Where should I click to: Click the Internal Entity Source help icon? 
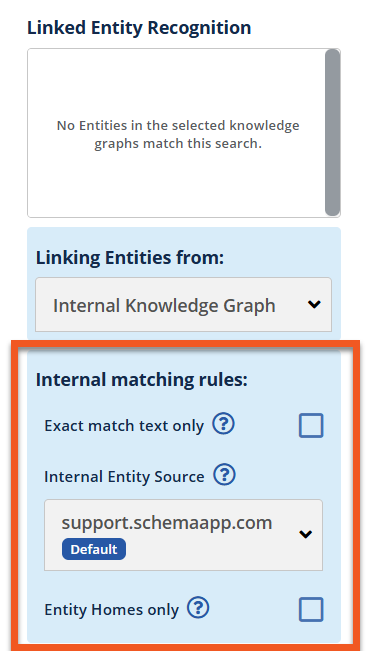click(224, 475)
